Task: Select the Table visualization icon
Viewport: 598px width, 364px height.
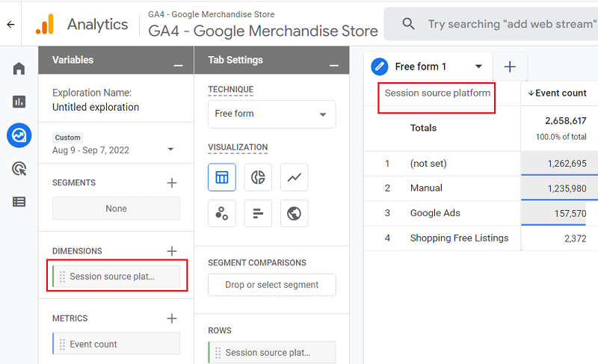Action: [x=222, y=177]
